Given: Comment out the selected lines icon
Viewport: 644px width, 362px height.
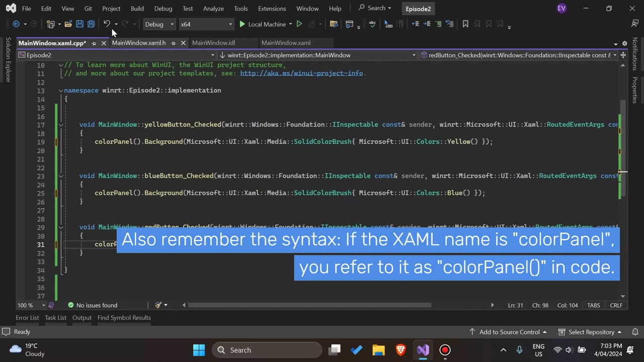Looking at the screenshot, I should pyautogui.click(x=439, y=24).
